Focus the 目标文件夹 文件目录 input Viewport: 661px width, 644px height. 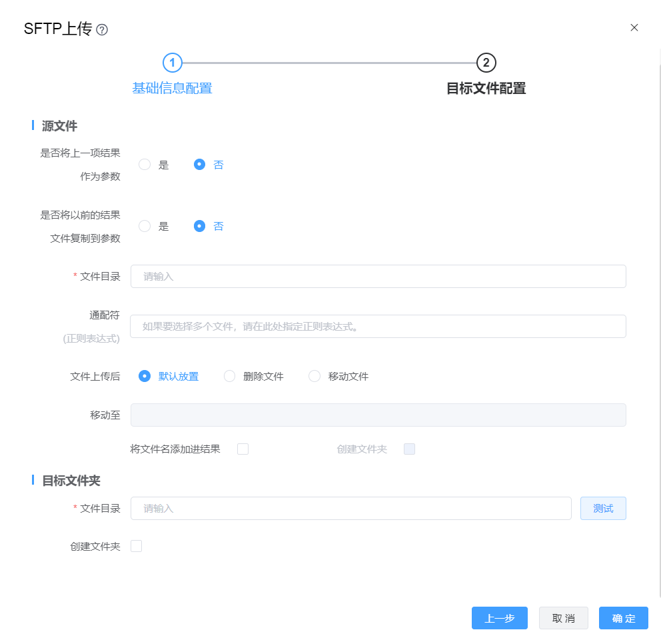(x=350, y=508)
